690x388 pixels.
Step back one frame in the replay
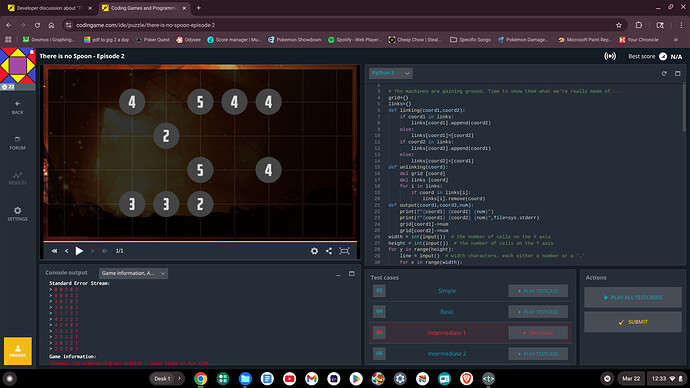click(66, 251)
